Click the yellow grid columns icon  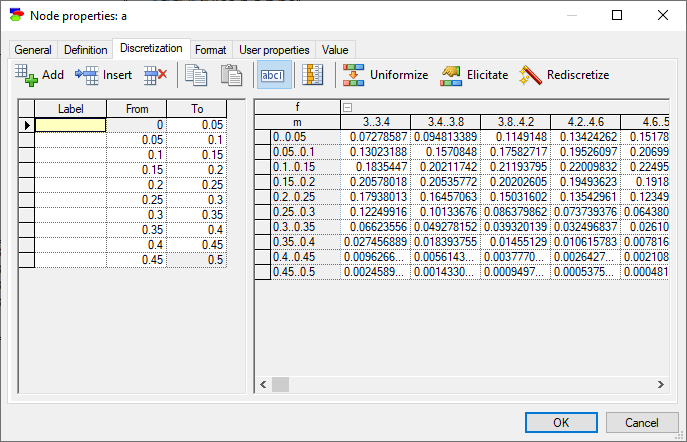[313, 75]
